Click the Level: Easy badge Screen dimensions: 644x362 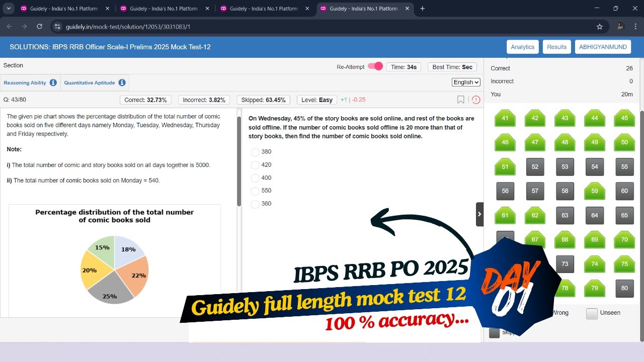click(x=317, y=100)
